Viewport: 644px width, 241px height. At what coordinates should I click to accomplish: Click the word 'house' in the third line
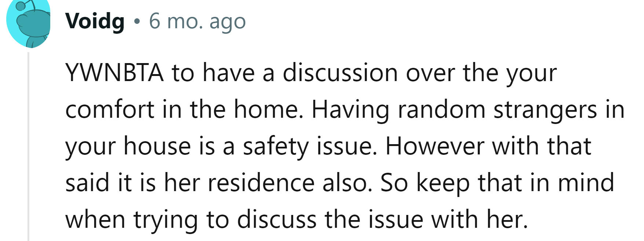(x=157, y=146)
